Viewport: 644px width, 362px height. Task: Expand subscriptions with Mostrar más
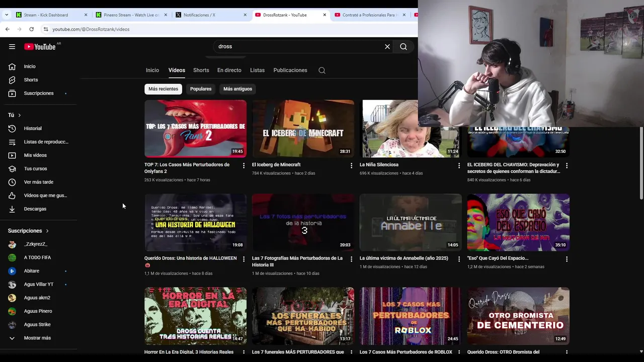(38, 338)
